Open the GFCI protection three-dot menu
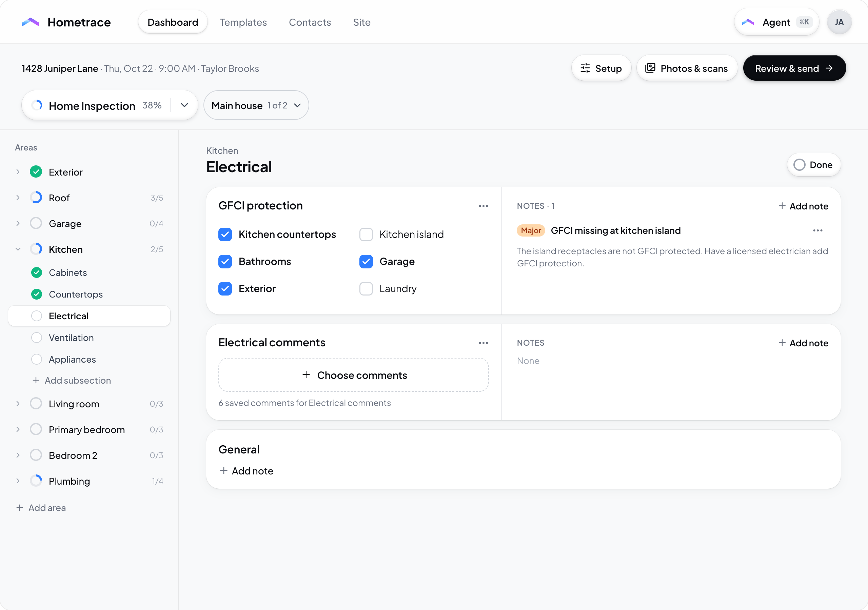 tap(483, 206)
